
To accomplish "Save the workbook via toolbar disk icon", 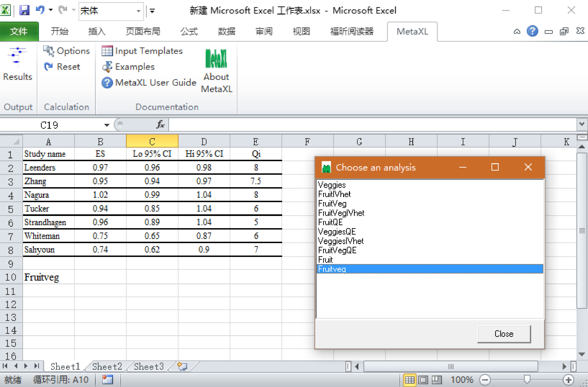I will point(24,10).
